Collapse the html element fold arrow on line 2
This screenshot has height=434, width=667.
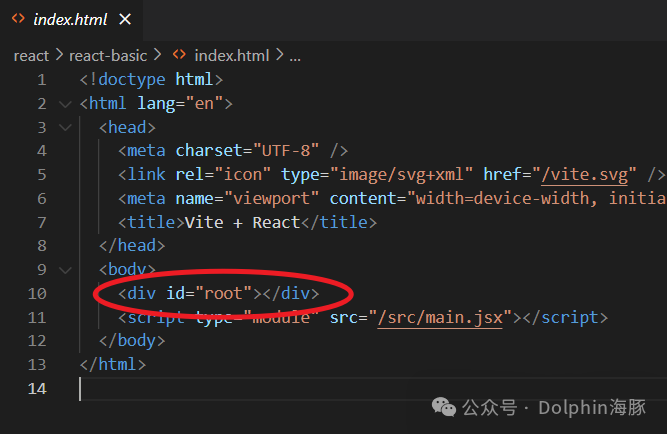tap(65, 104)
